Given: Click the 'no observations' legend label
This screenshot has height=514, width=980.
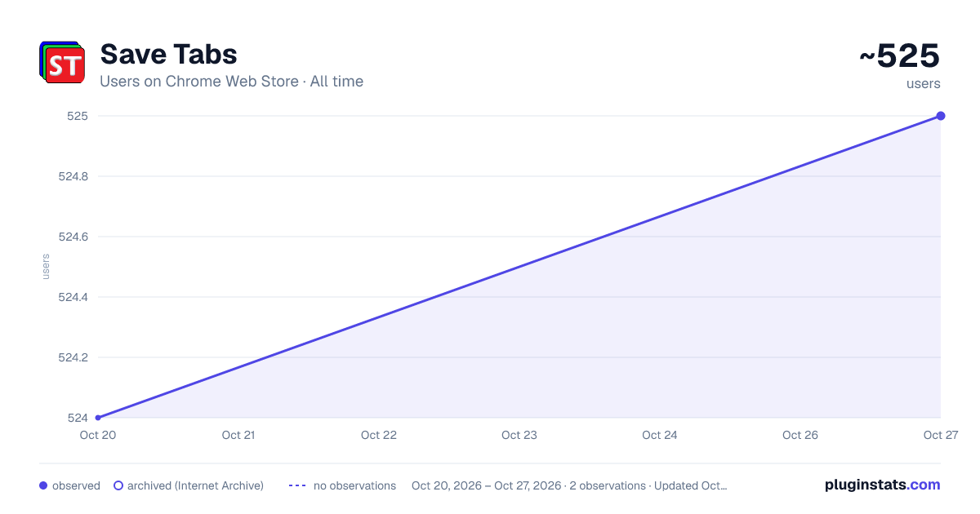Looking at the screenshot, I should pos(354,485).
